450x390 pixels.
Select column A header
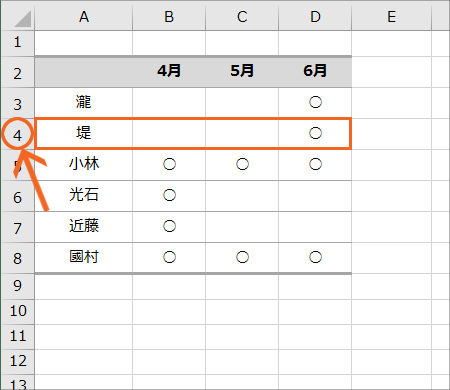pos(84,17)
